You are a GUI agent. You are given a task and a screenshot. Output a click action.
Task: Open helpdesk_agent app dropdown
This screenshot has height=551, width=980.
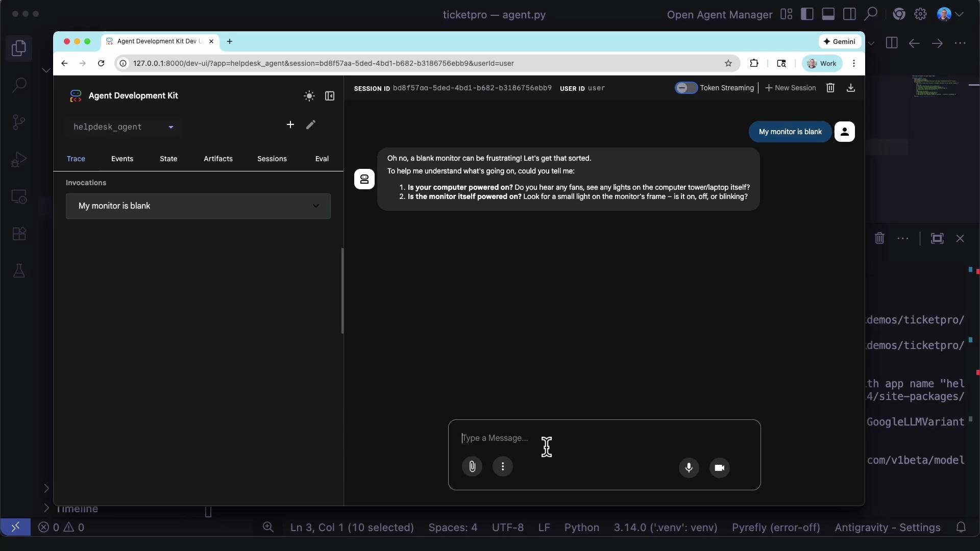(x=124, y=127)
